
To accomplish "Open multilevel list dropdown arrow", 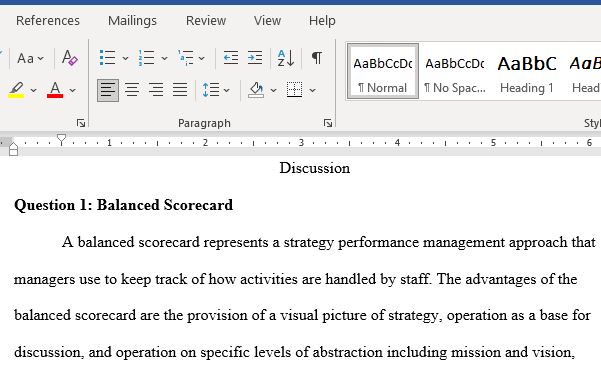I will 202,59.
